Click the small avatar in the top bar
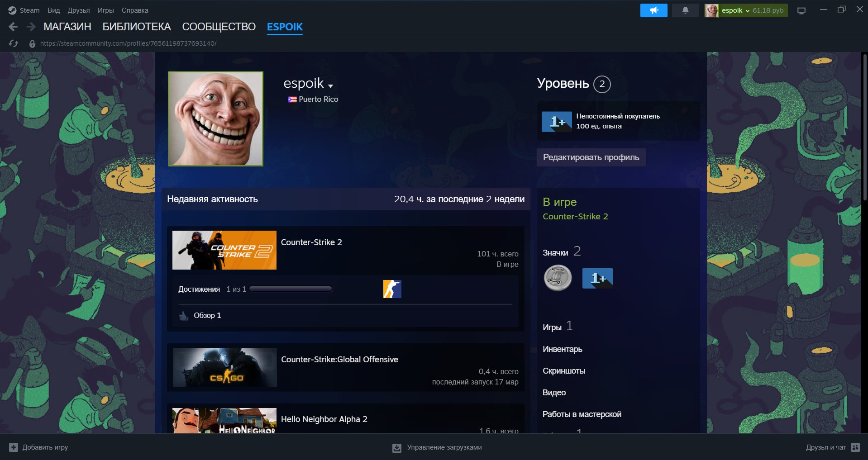The width and height of the screenshot is (868, 460). (711, 10)
